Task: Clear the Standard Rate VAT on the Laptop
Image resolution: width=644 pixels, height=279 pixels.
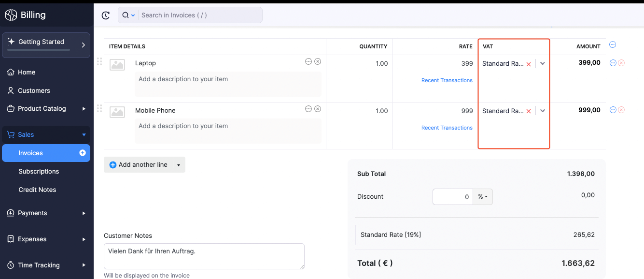Action: coord(530,63)
